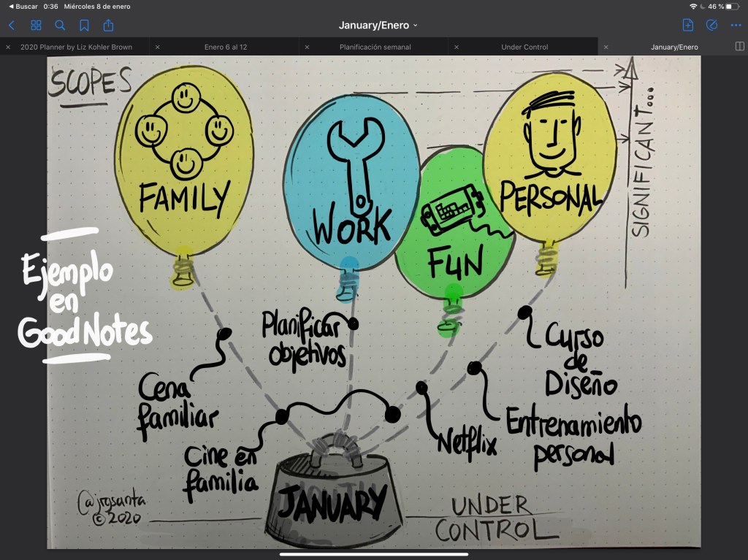Select the Under Control tab
This screenshot has height=560, width=748.
tap(524, 47)
